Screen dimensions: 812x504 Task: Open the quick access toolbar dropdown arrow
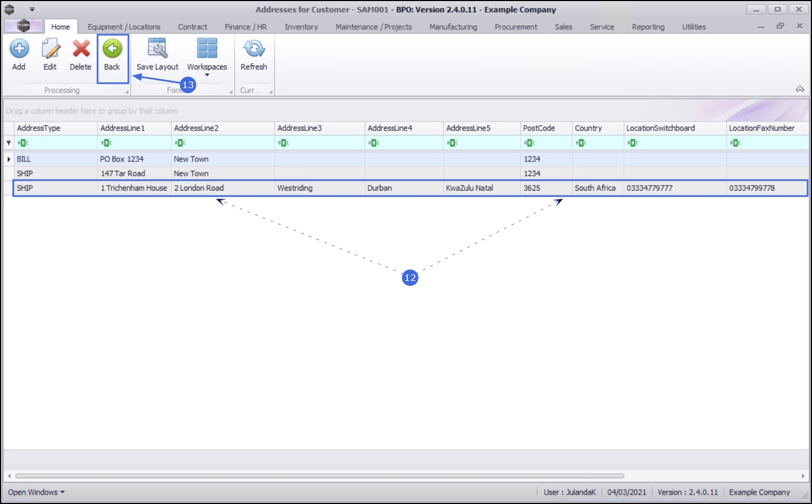(32, 9)
